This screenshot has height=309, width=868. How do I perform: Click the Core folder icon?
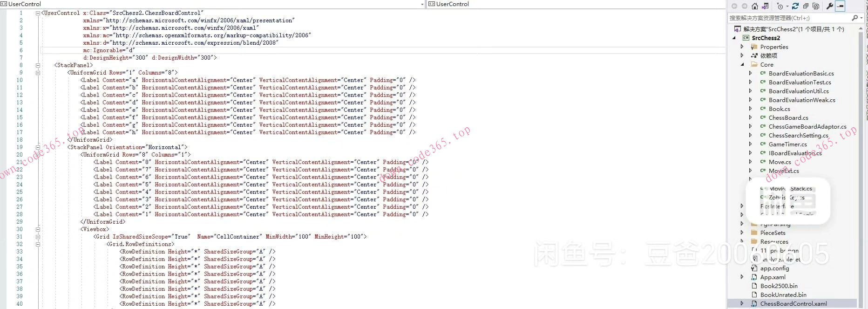(754, 64)
